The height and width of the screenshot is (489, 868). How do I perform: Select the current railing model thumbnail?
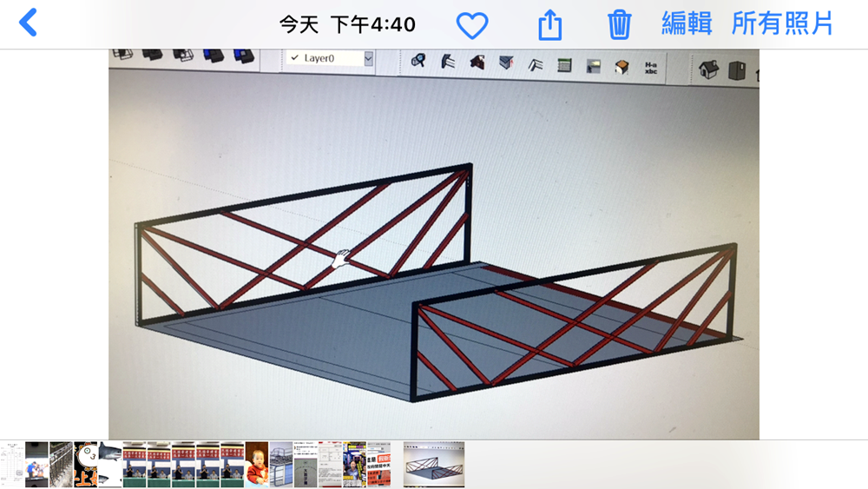click(x=434, y=464)
